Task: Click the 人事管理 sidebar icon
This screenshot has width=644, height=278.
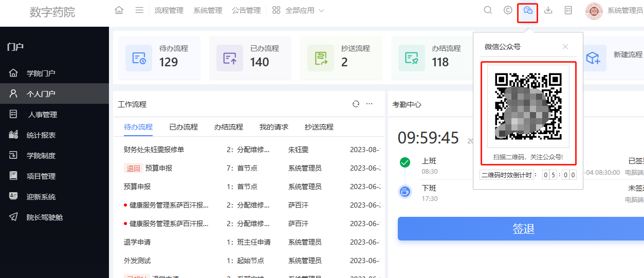Action: 14,114
